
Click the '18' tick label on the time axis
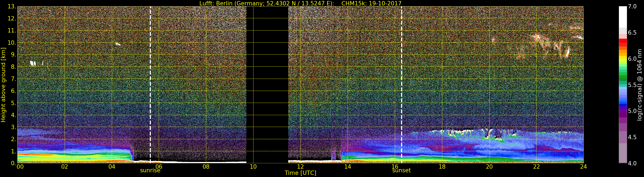point(442,167)
